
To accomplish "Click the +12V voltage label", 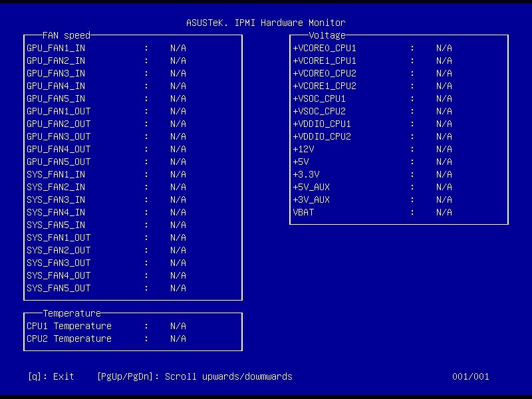I will [303, 149].
